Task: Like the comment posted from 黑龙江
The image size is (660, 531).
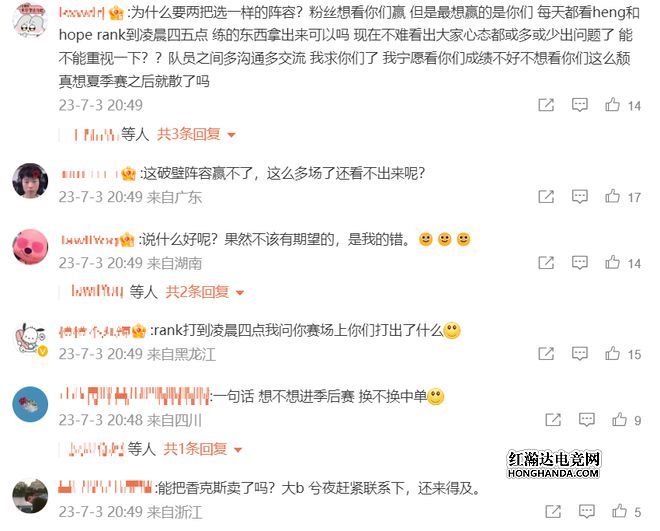Action: tap(612, 353)
